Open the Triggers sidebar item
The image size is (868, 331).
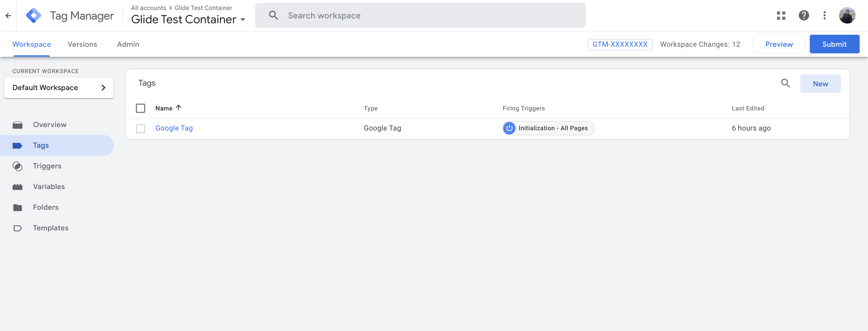coord(47,166)
